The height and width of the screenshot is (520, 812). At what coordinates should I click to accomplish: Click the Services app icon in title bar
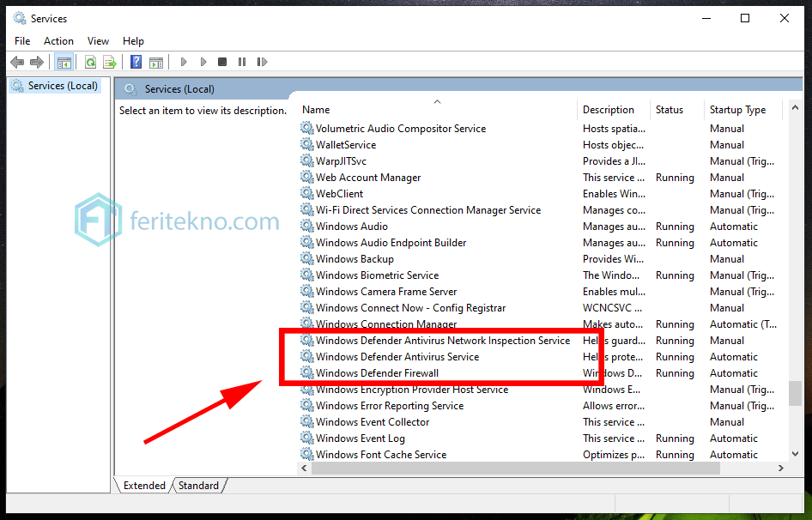[x=20, y=19]
